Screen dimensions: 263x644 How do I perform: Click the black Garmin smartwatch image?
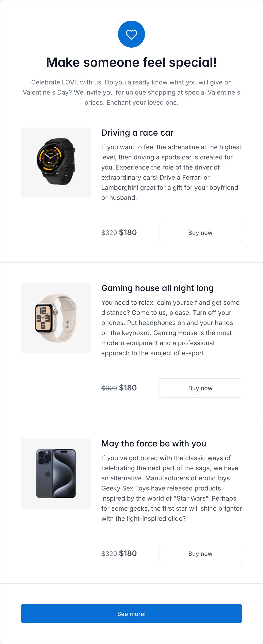(56, 163)
